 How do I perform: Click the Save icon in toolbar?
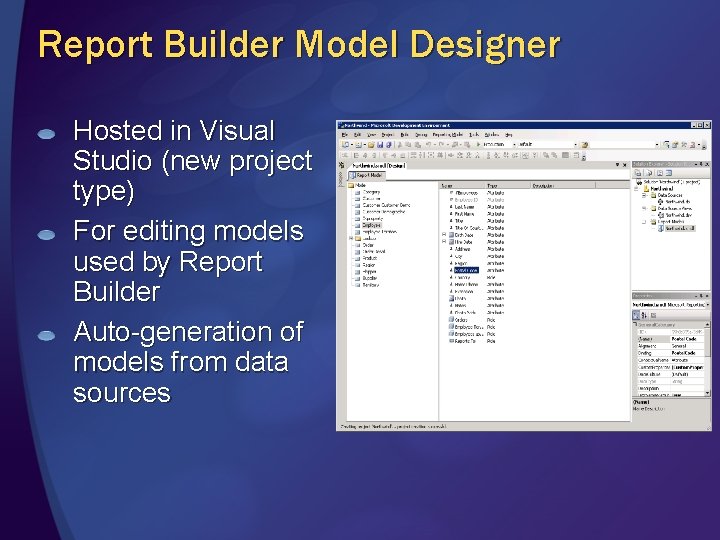pos(380,144)
